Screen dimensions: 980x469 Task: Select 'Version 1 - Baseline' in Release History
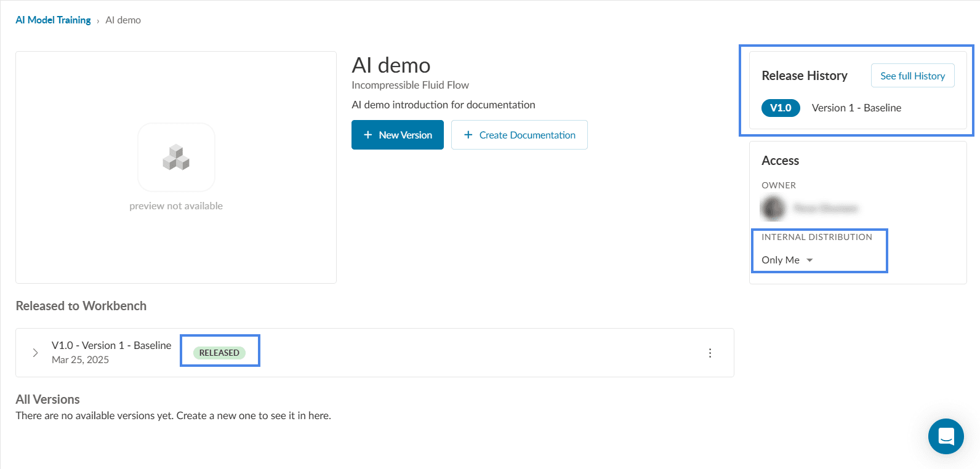[x=856, y=108]
